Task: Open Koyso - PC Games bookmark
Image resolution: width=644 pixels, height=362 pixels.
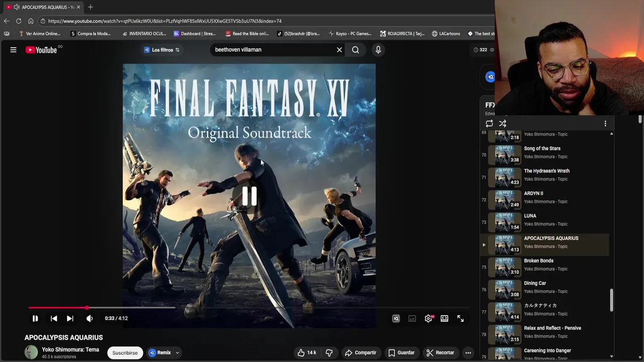Action: tap(350, 34)
